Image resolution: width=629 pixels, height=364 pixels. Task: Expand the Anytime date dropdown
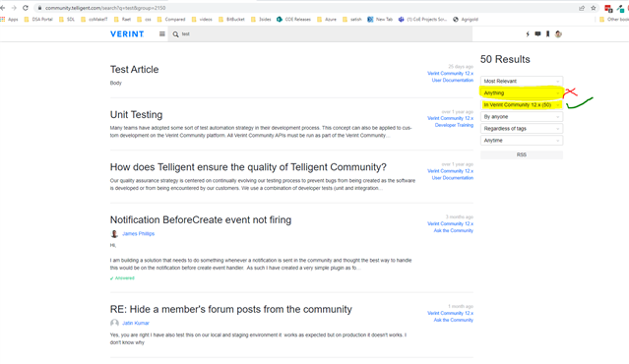(x=522, y=141)
